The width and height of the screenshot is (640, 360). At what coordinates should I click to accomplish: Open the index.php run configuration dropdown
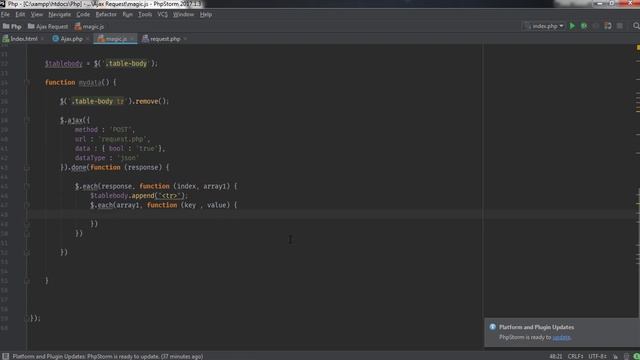tap(544, 26)
